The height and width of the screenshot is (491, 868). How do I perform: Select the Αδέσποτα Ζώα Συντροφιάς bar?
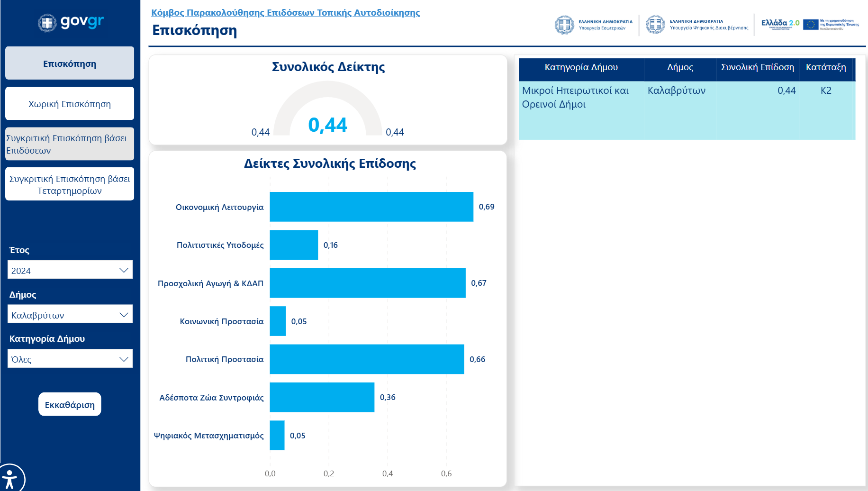pyautogui.click(x=322, y=397)
